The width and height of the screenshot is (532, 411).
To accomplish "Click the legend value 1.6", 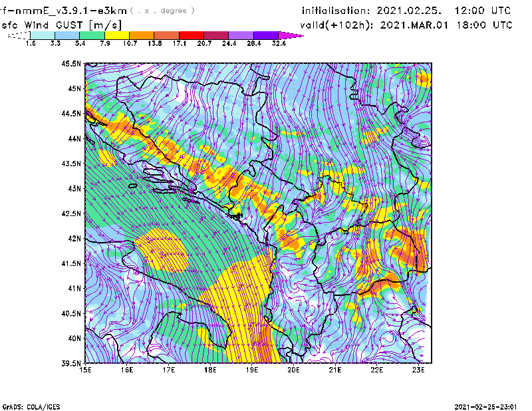I will [31, 43].
